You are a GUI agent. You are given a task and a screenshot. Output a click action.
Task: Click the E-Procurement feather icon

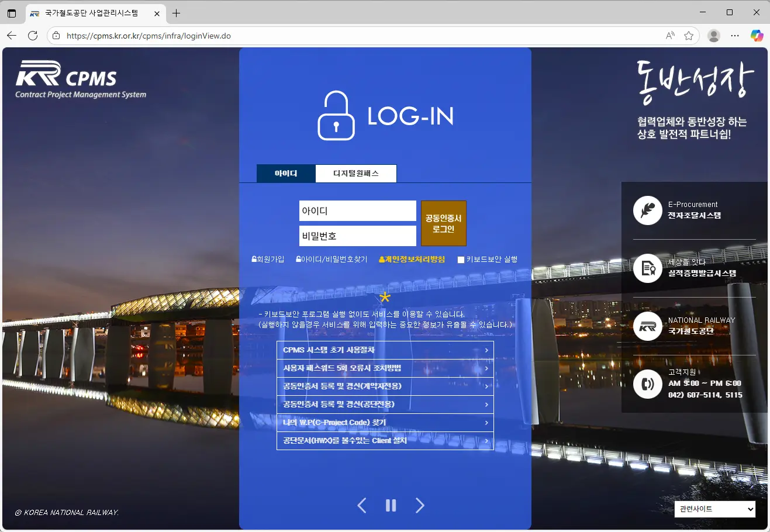click(647, 210)
